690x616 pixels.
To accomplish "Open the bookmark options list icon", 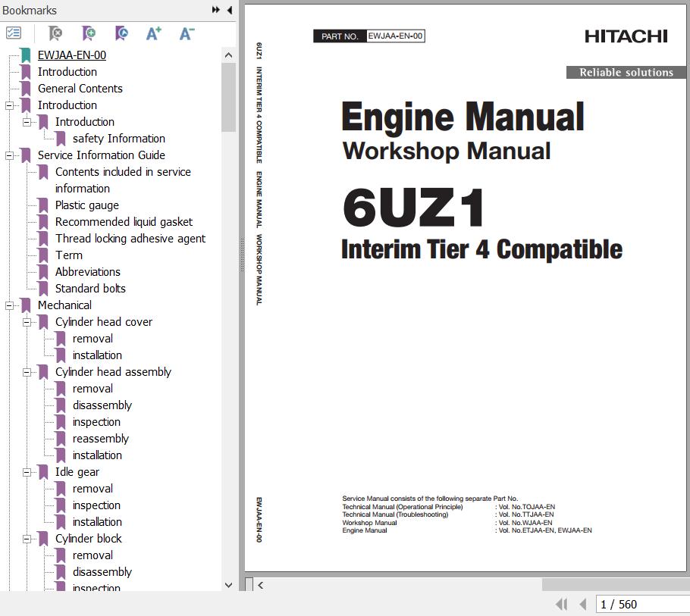I will pos(13,33).
